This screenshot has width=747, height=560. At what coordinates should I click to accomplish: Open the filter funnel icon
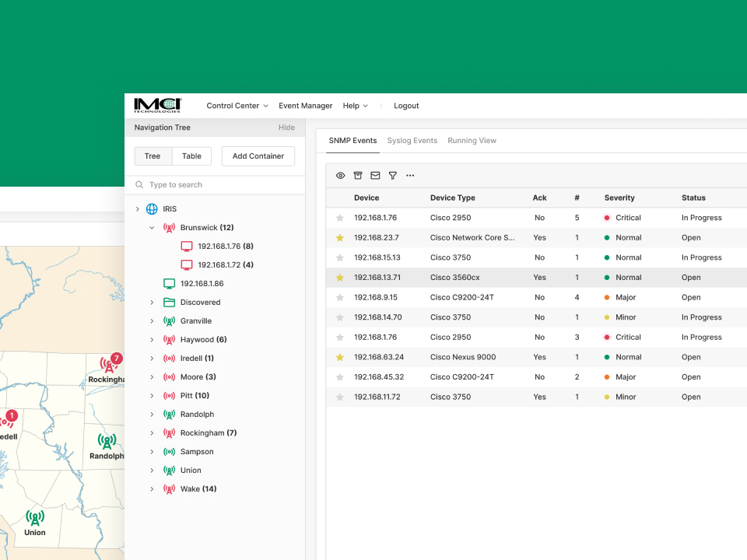coord(393,176)
